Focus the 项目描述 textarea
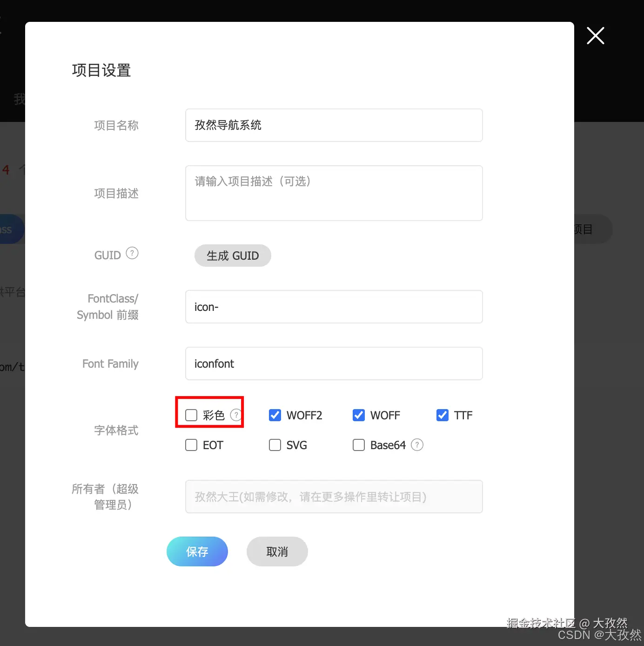The height and width of the screenshot is (646, 644). point(334,193)
